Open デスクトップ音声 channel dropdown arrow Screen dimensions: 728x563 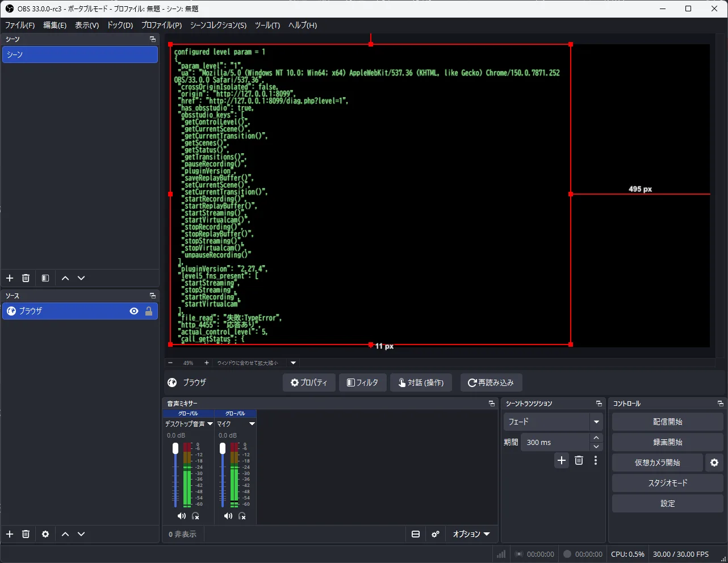click(210, 424)
